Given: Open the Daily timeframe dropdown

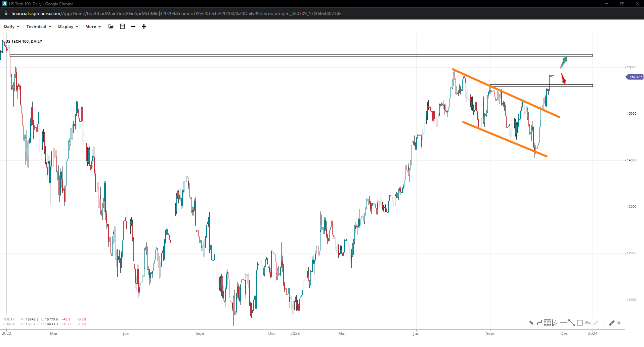Looking at the screenshot, I should pos(11,27).
